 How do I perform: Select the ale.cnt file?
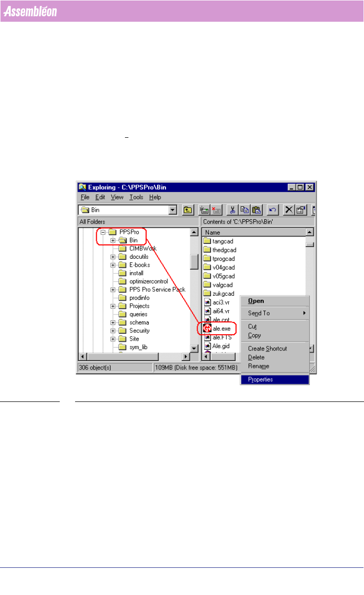click(216, 319)
